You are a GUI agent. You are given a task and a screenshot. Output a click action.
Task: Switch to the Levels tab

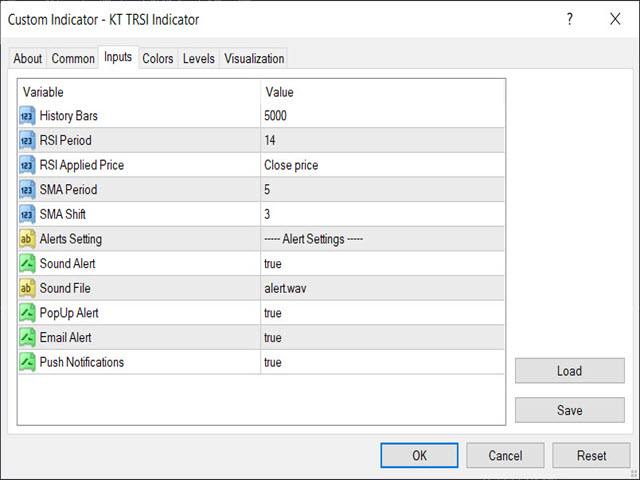198,58
